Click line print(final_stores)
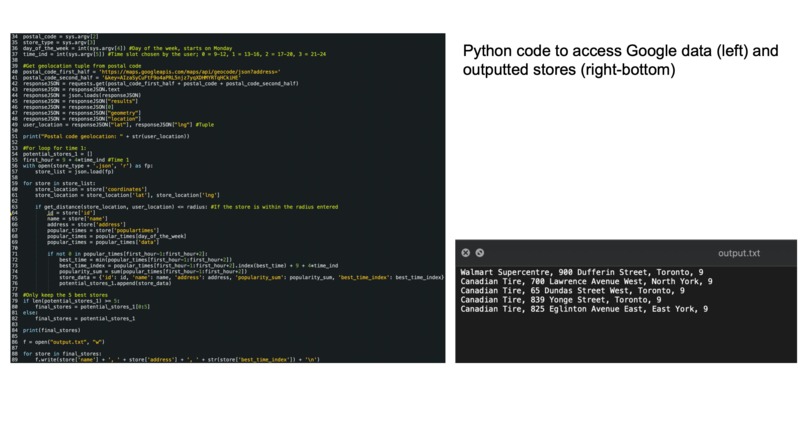This screenshot has width=806, height=436. 51,330
